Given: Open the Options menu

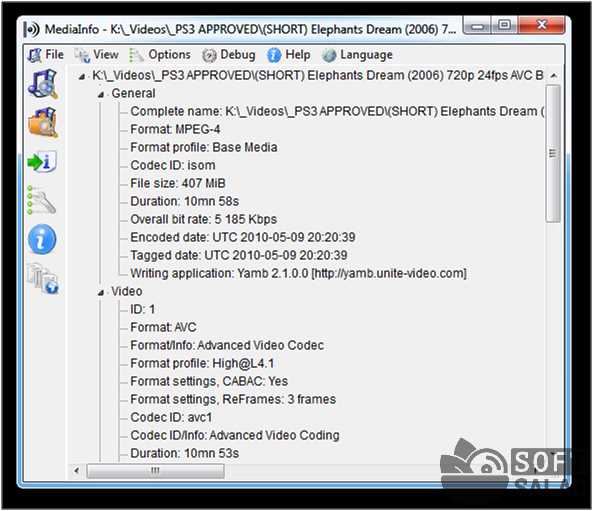Looking at the screenshot, I should pyautogui.click(x=160, y=55).
